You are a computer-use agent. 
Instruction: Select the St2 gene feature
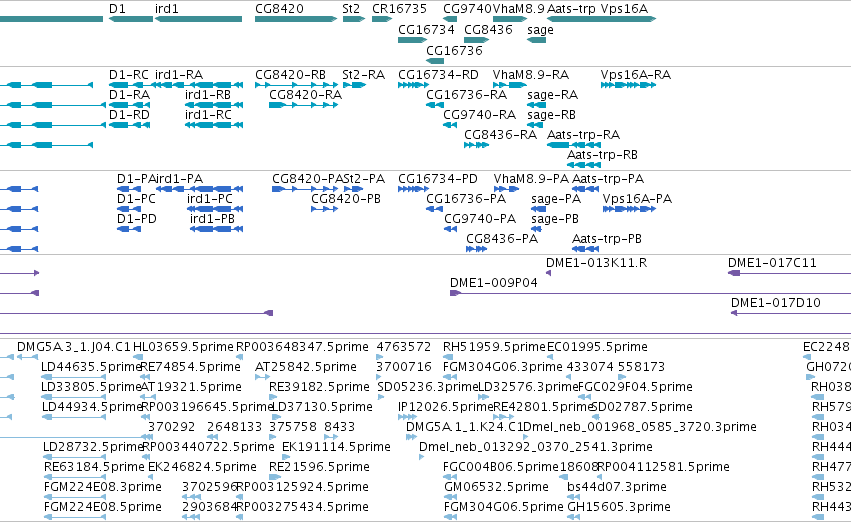click(x=354, y=19)
